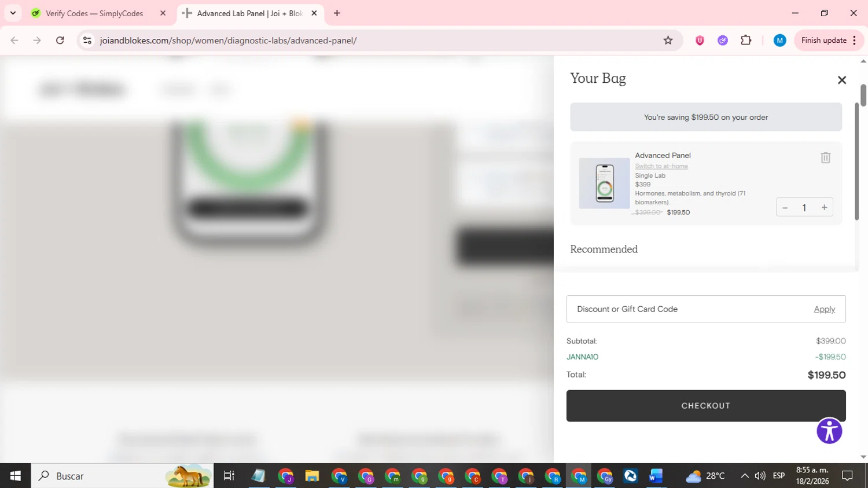Decrease Advanced Panel quantity with minus

click(785, 208)
